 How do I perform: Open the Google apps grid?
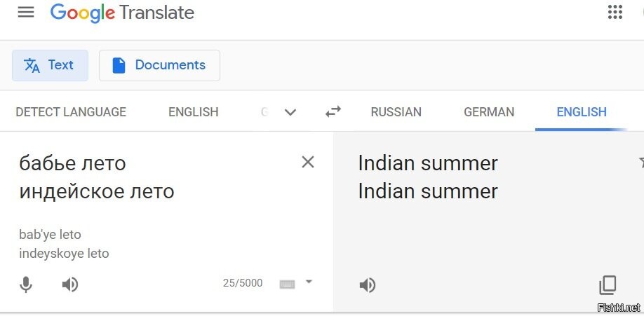pos(615,13)
